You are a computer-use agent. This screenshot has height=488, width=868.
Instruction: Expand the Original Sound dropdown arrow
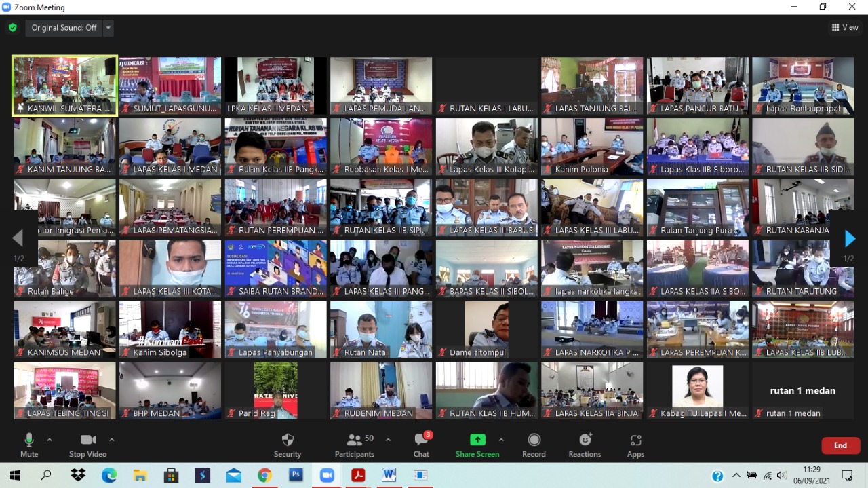tap(108, 28)
